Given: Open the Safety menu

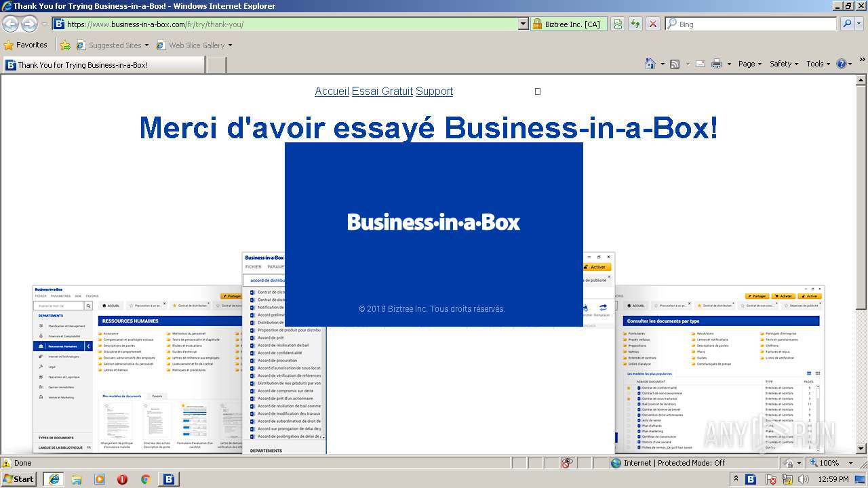Looking at the screenshot, I should coord(784,64).
